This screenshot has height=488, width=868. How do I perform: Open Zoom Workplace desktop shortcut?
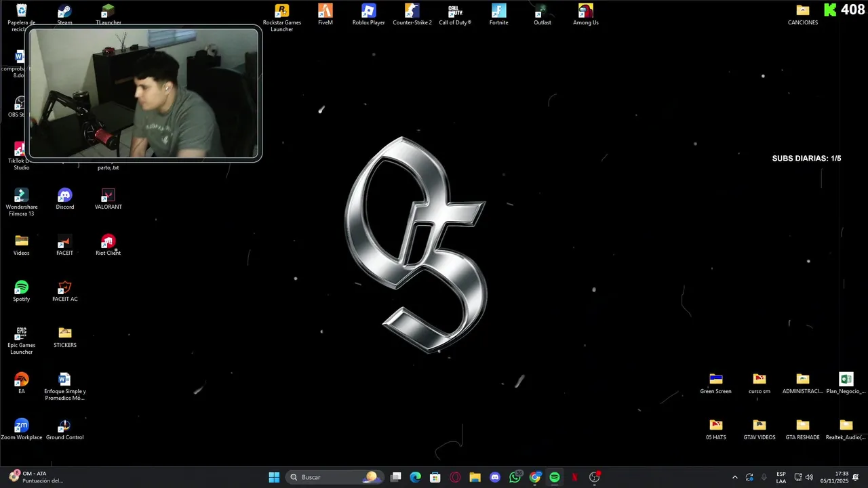(22, 430)
